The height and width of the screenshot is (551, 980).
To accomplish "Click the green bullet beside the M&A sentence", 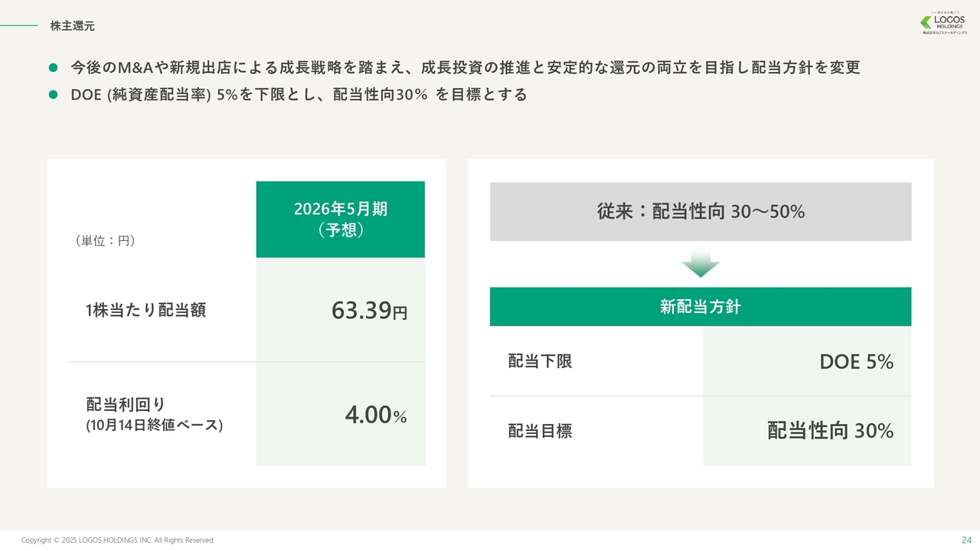I will coord(54,67).
